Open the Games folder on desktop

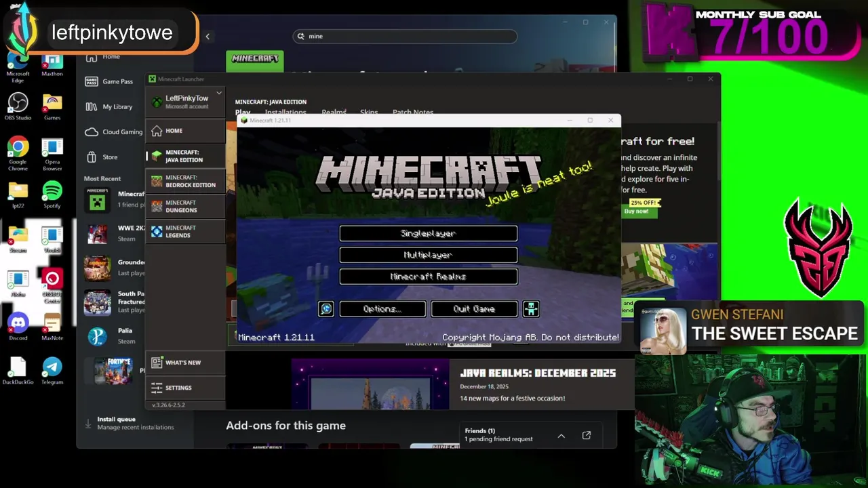pyautogui.click(x=52, y=106)
